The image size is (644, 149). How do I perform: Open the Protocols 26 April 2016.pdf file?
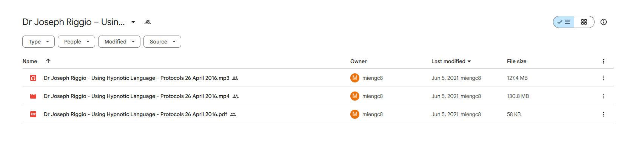[x=135, y=114]
